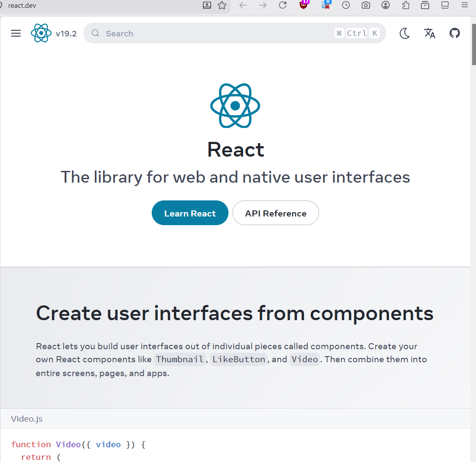Go forward using the browser forward arrow

click(263, 5)
